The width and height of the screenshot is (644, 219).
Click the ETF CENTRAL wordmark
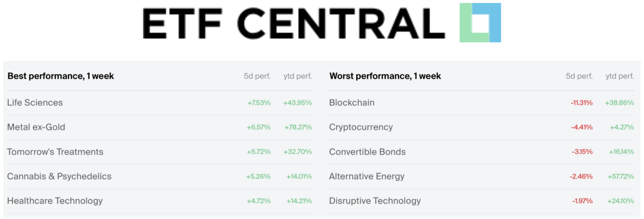[x=294, y=23]
